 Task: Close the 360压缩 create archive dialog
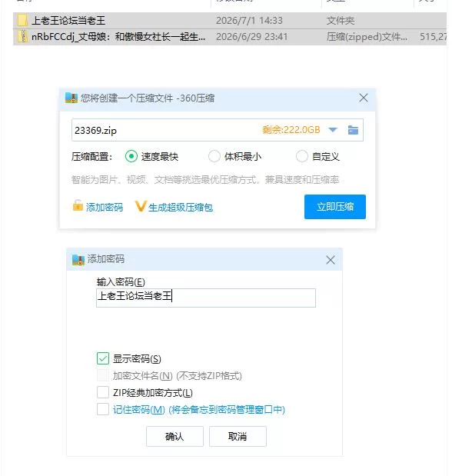pyautogui.click(x=364, y=98)
